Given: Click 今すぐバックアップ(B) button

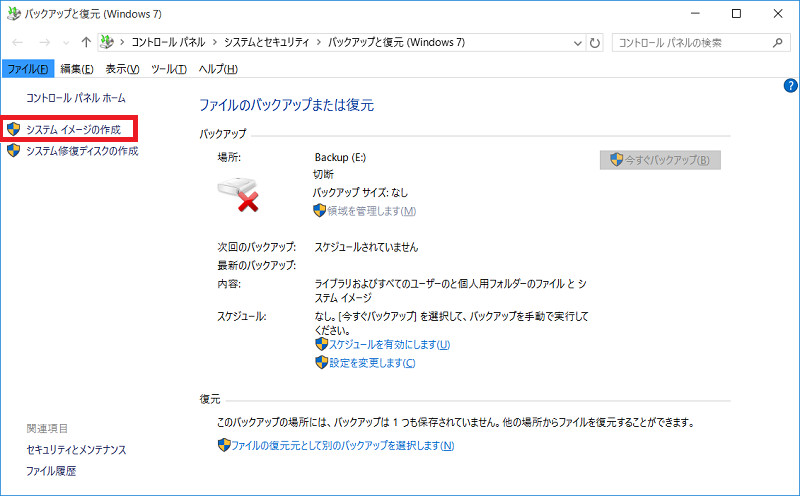Looking at the screenshot, I should click(660, 160).
